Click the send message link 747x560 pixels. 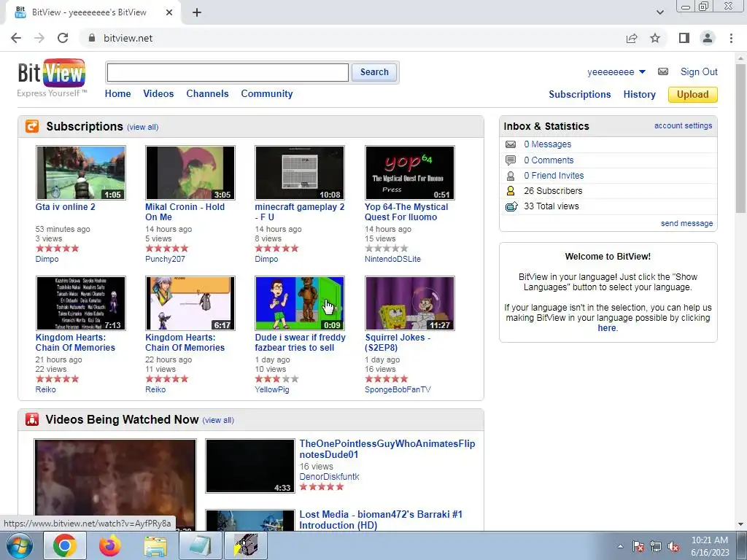[x=687, y=223]
